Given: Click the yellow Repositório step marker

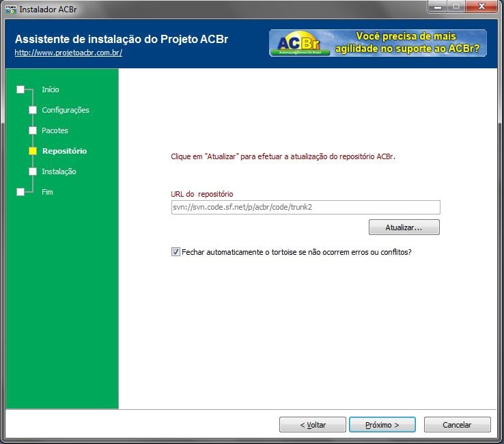Looking at the screenshot, I should (x=33, y=151).
